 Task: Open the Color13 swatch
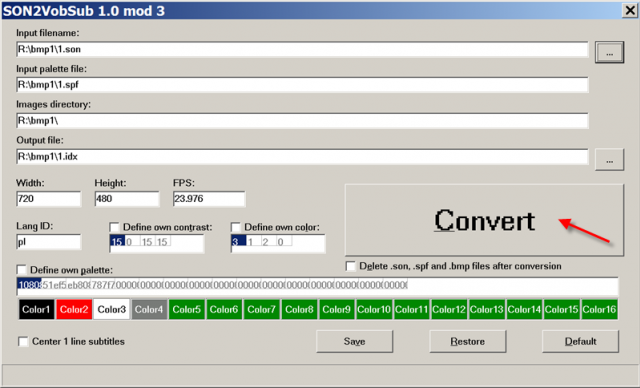487,309
